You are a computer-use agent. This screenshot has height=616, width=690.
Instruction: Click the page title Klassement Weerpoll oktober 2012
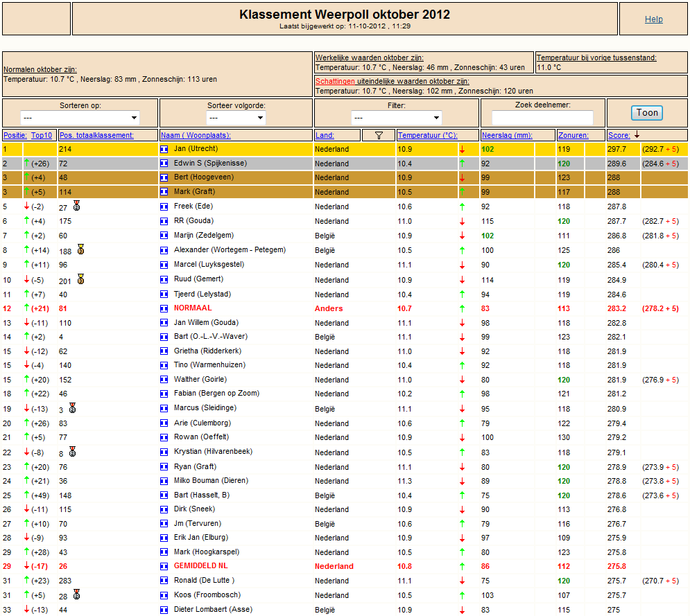coord(345,15)
